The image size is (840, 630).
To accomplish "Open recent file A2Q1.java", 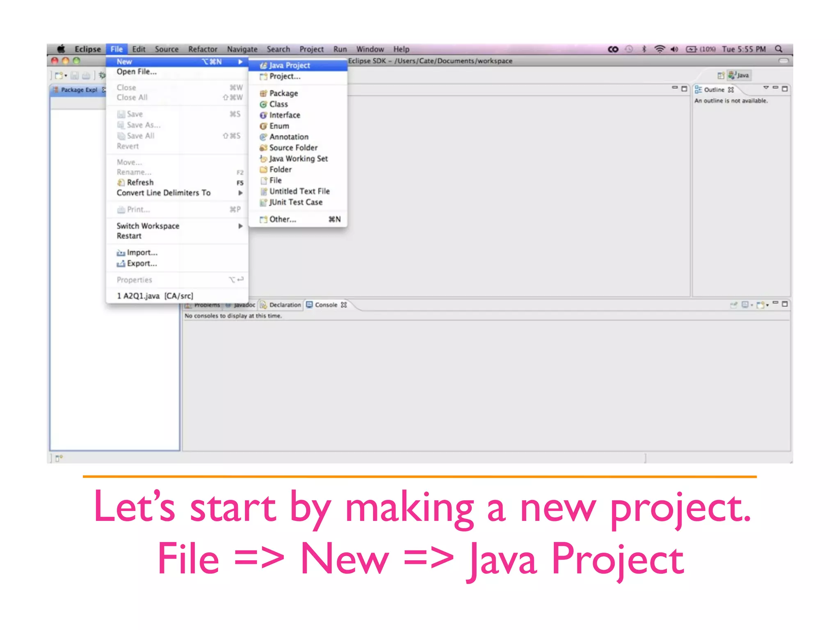I will click(x=155, y=296).
